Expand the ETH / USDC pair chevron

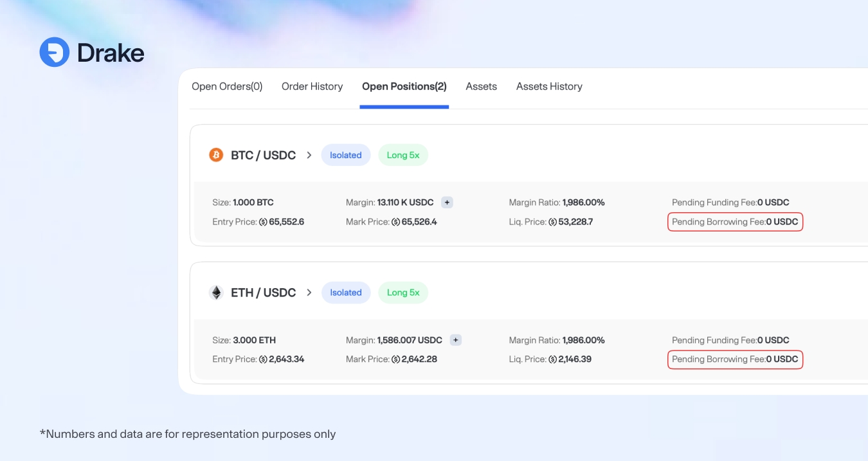coord(309,293)
